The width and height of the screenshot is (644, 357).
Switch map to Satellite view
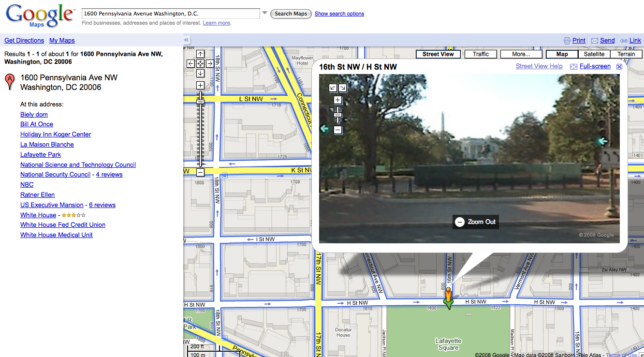point(594,54)
